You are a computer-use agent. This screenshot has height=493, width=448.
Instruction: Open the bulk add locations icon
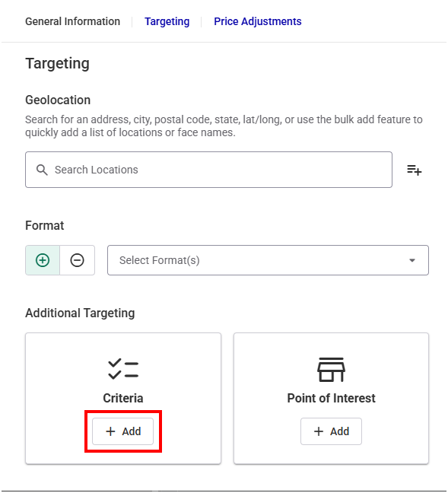click(x=414, y=170)
